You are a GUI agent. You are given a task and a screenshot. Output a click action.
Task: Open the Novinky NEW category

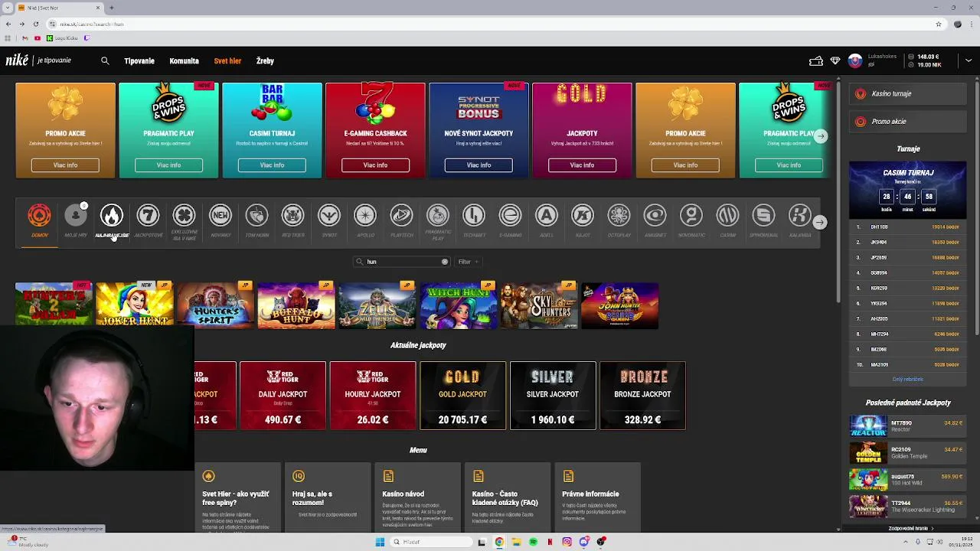220,221
